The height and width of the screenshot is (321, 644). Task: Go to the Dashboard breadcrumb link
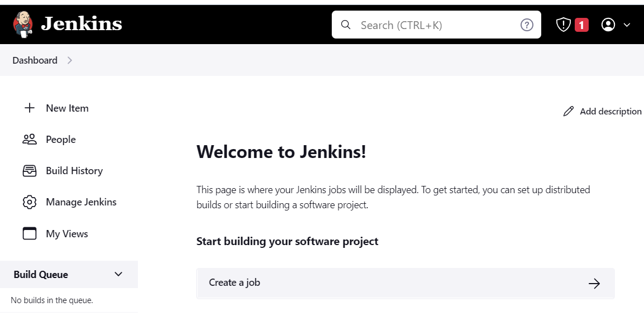click(35, 60)
